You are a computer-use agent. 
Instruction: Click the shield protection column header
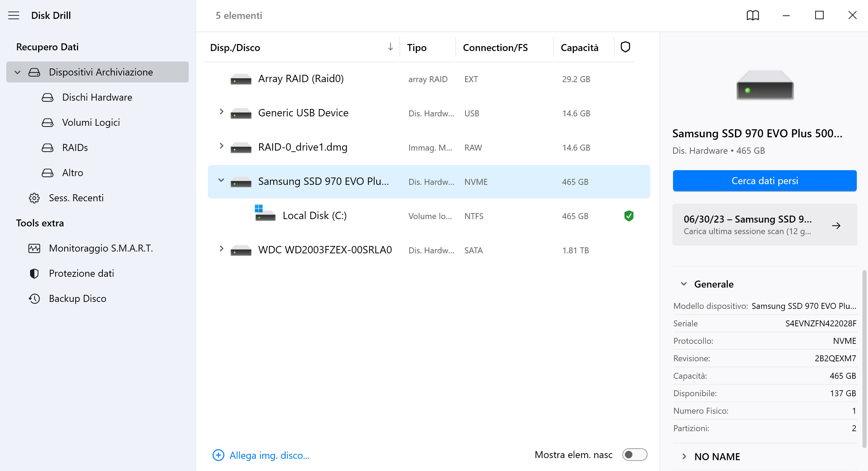(x=625, y=47)
